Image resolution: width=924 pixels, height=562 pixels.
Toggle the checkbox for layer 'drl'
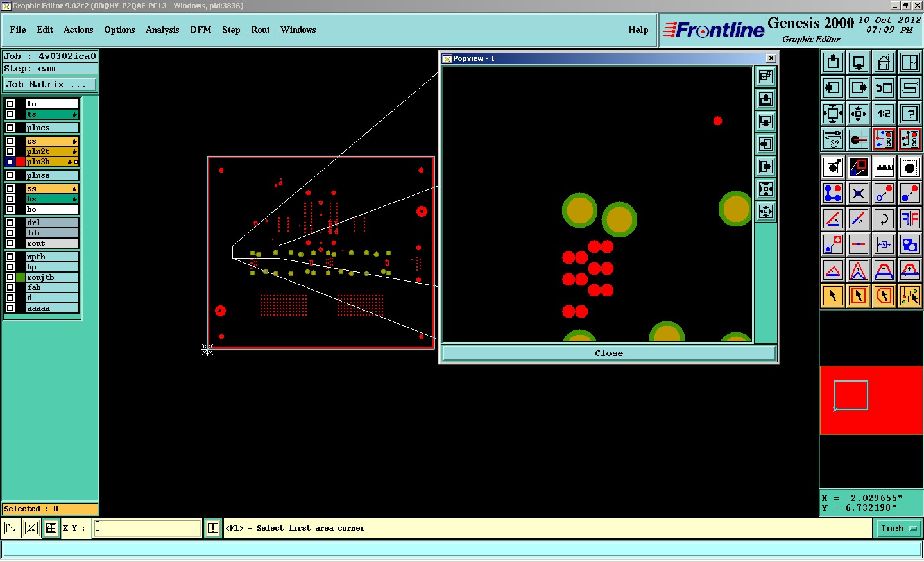coord(10,223)
